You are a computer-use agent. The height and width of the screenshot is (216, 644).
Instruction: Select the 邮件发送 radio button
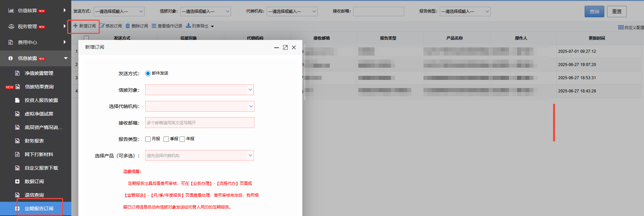(x=148, y=73)
